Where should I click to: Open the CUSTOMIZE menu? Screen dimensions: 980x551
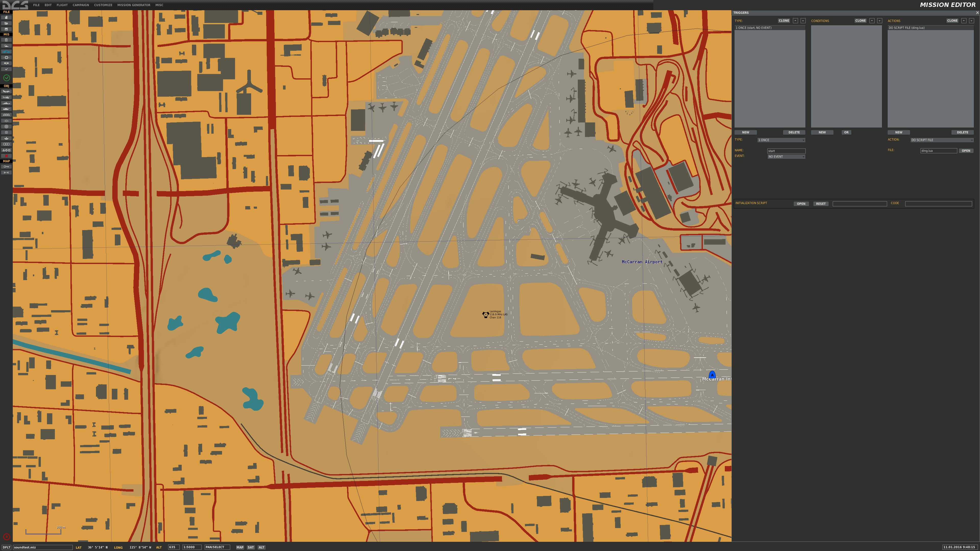[x=103, y=5]
